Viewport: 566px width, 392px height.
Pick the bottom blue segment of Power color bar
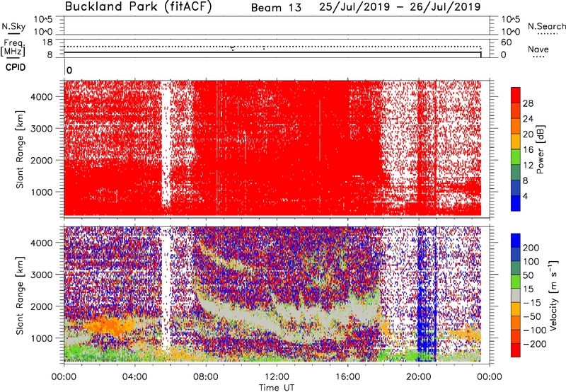coord(516,203)
